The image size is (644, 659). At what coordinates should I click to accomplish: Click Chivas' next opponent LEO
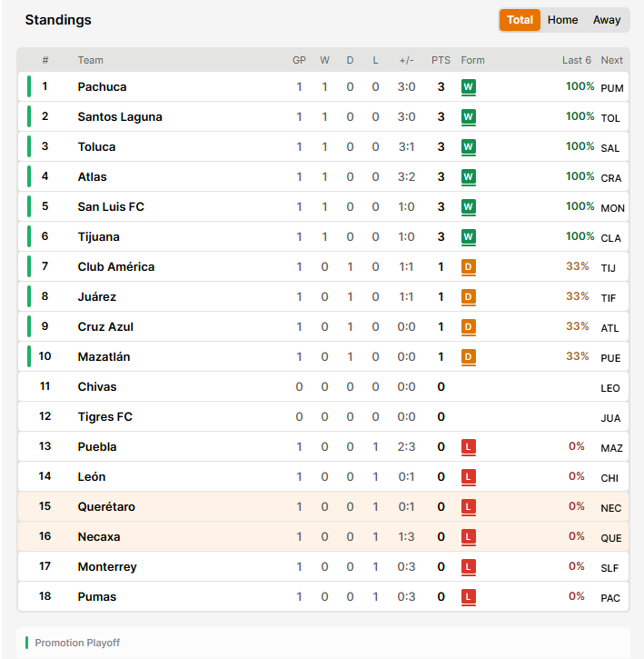coord(610,388)
